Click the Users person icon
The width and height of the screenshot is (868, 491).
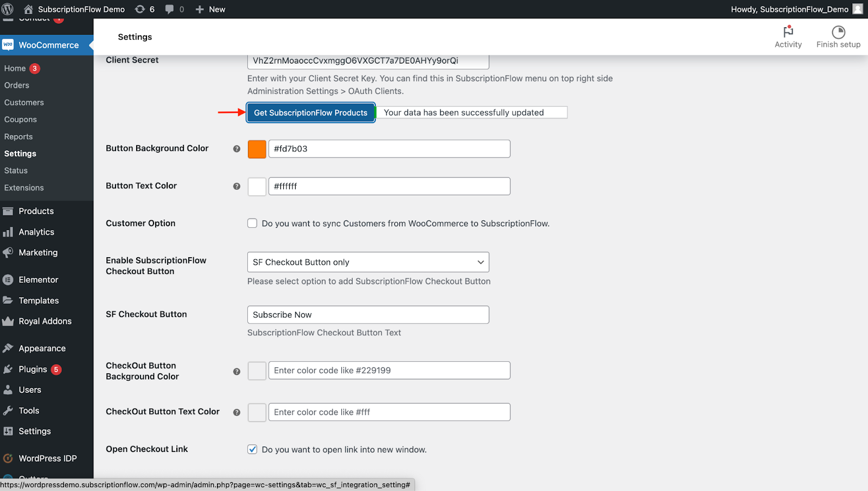[x=8, y=390]
